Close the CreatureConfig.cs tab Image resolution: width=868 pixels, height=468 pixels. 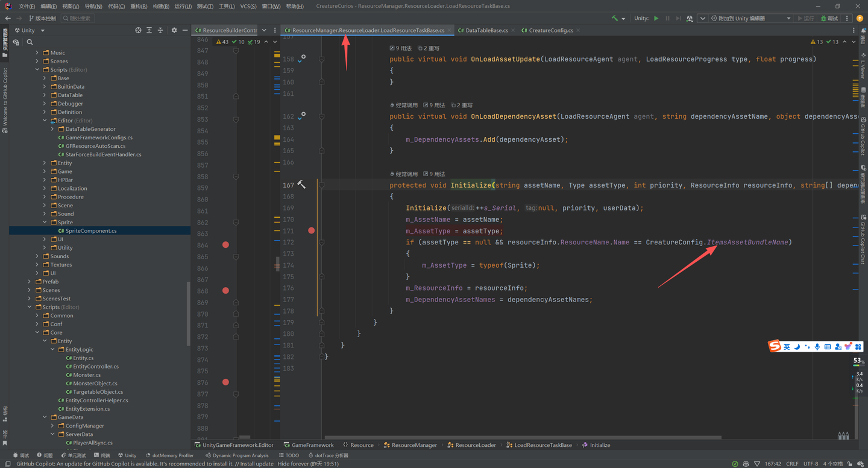tap(579, 30)
